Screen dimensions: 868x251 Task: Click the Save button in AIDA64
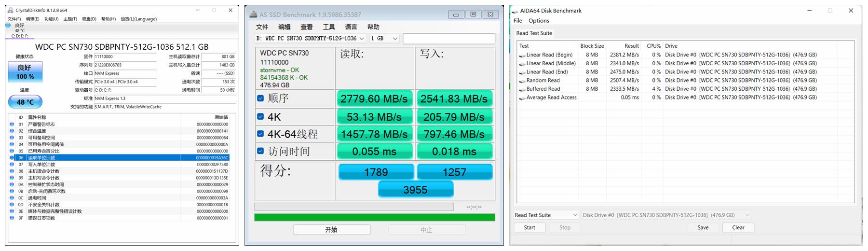(x=703, y=227)
